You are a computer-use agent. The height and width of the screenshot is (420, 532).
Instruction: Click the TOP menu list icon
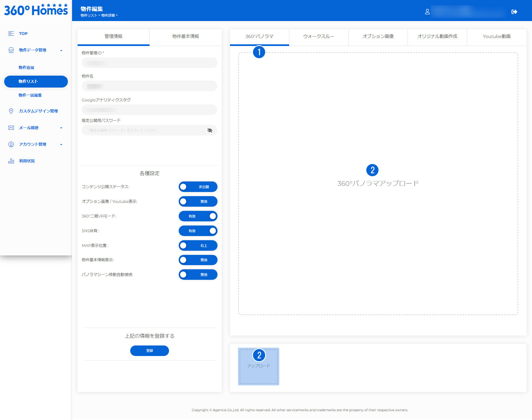(11, 34)
